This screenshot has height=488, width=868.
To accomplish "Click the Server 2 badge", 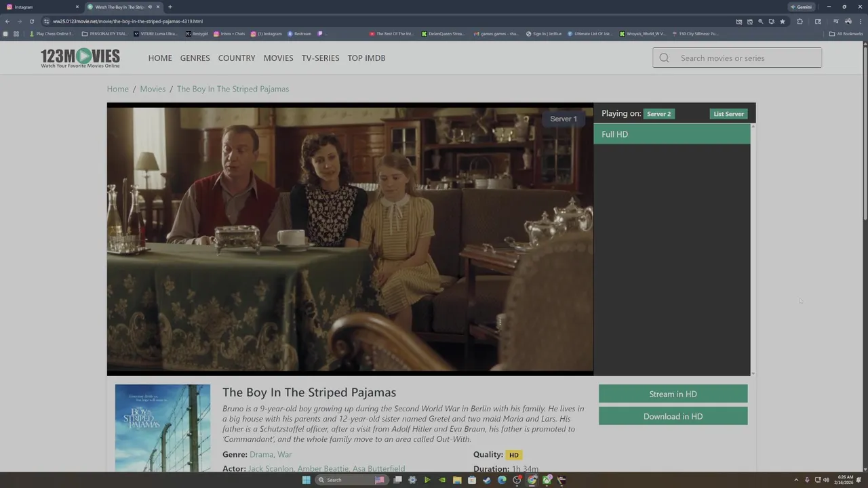I will coord(659,114).
